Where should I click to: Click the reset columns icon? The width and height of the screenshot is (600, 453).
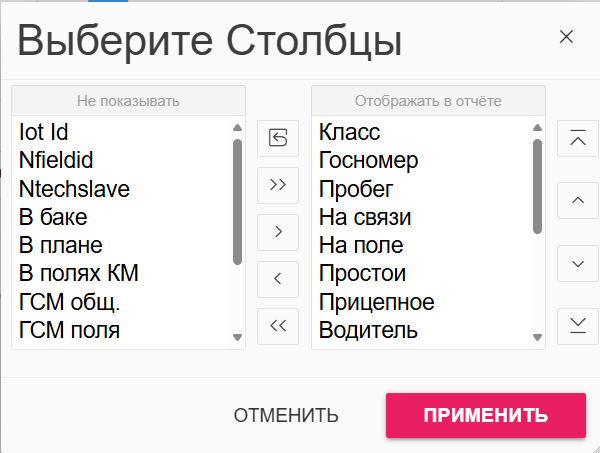click(278, 138)
